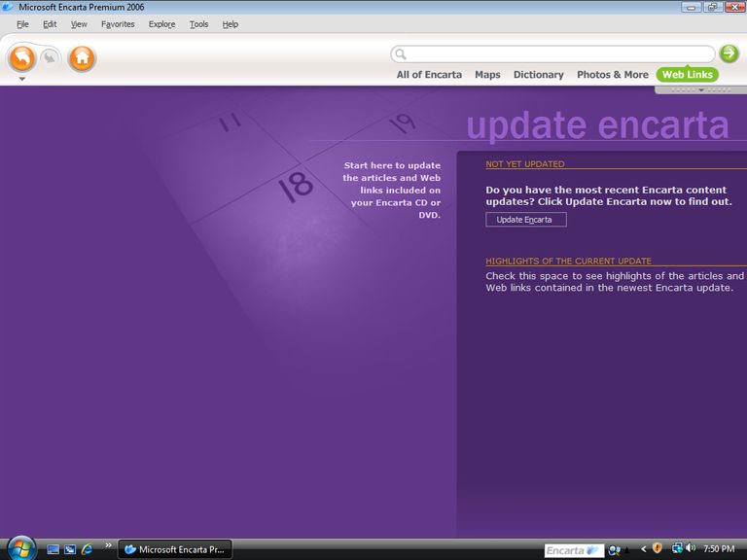Open the Tools menu
This screenshot has width=747, height=560.
[x=198, y=24]
